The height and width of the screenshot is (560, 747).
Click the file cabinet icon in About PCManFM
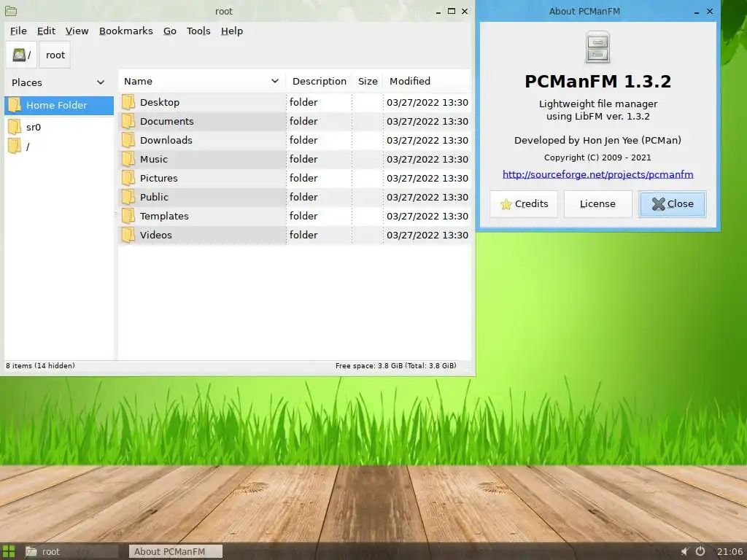597,47
